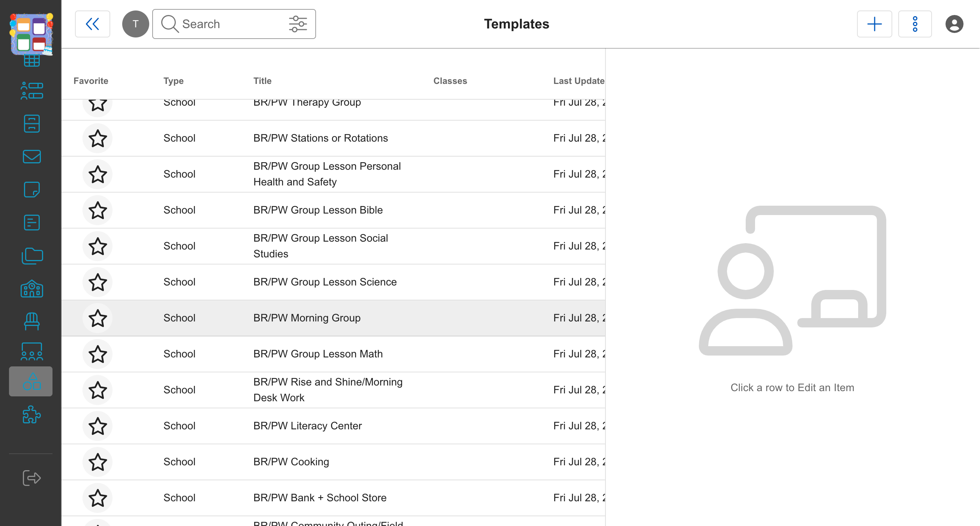980x526 pixels.
Task: Click the Last Update column header
Action: coord(578,81)
